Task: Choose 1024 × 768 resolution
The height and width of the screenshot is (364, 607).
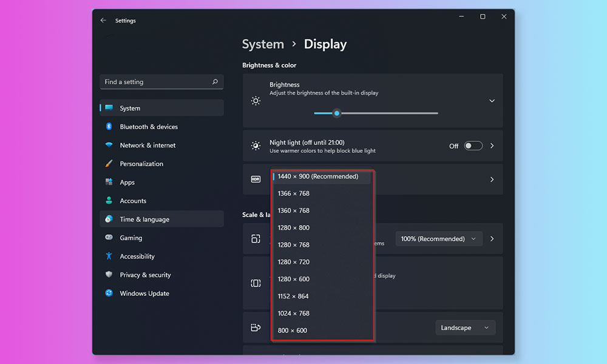Action: tap(321, 313)
